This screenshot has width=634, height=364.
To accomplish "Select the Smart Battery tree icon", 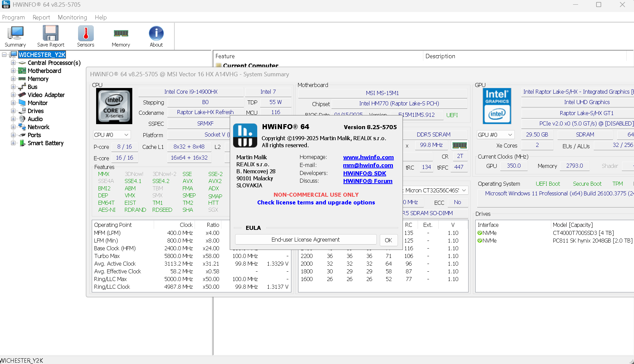I will click(22, 143).
